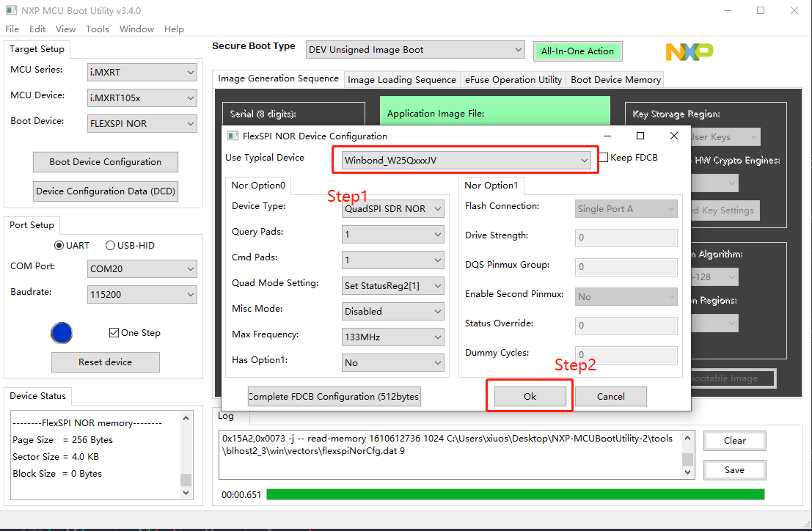Click the blue connection status indicator
This screenshot has width=812, height=531.
(x=62, y=333)
